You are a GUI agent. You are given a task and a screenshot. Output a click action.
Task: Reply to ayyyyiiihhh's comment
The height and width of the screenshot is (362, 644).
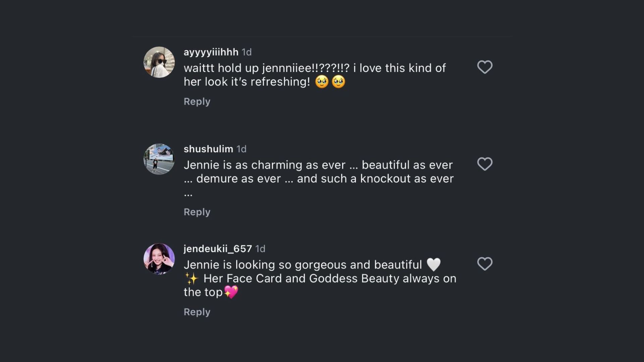point(197,102)
